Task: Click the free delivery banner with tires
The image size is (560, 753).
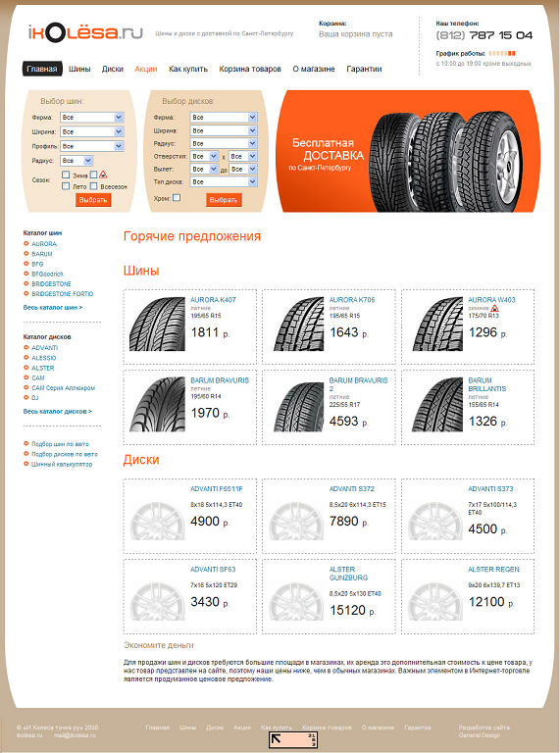Action: pyautogui.click(x=408, y=151)
